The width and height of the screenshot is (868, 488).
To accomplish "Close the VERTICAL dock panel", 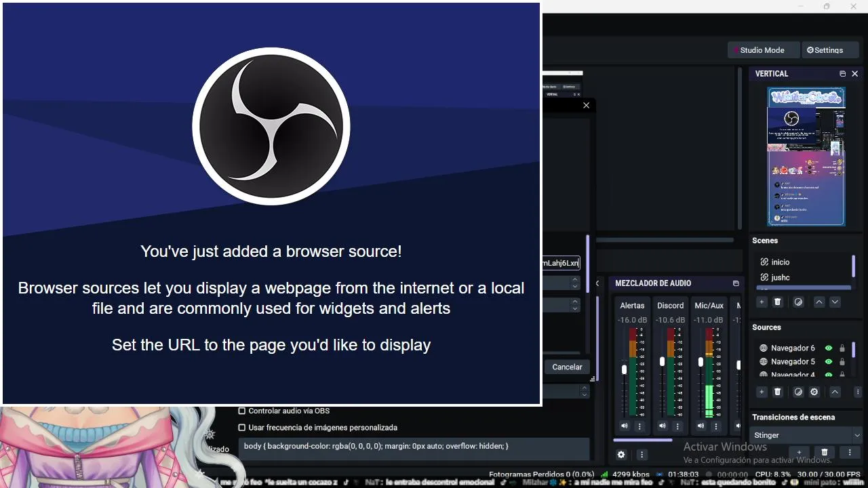I will (x=855, y=74).
